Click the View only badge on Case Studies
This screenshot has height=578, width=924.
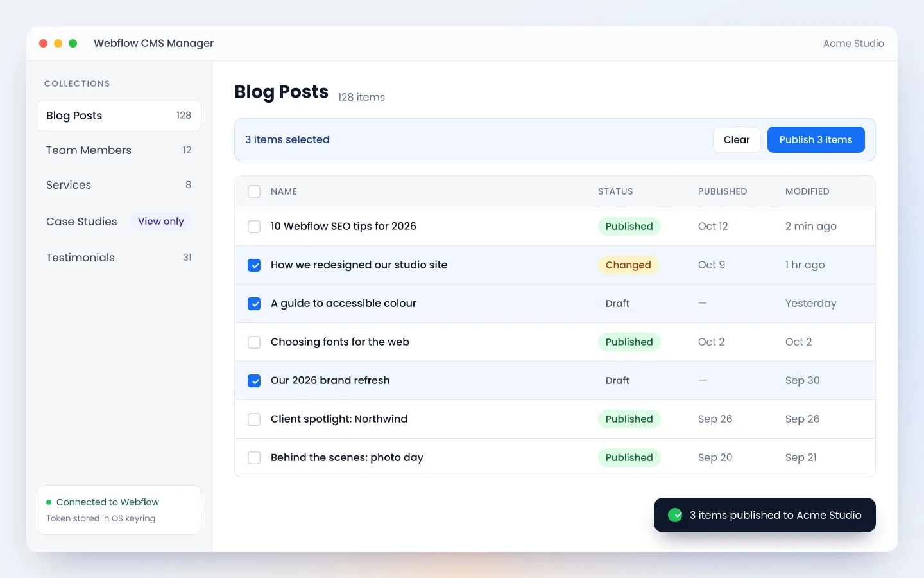point(160,222)
